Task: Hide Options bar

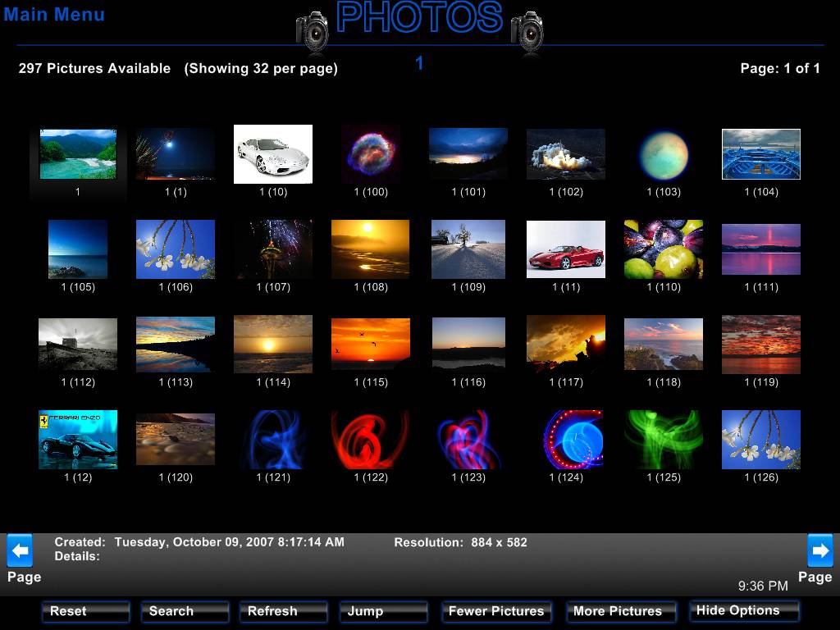Action: point(745,610)
